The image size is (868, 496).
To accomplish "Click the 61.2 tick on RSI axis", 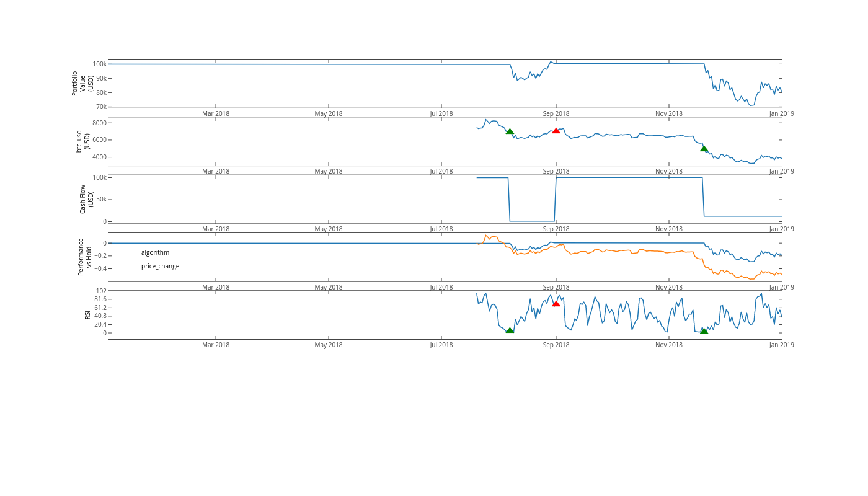I will [x=99, y=308].
